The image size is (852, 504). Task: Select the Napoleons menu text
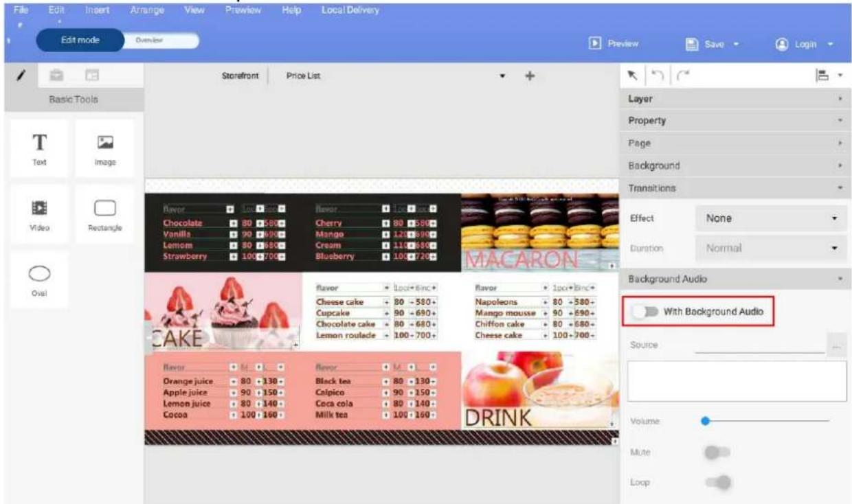pos(496,302)
